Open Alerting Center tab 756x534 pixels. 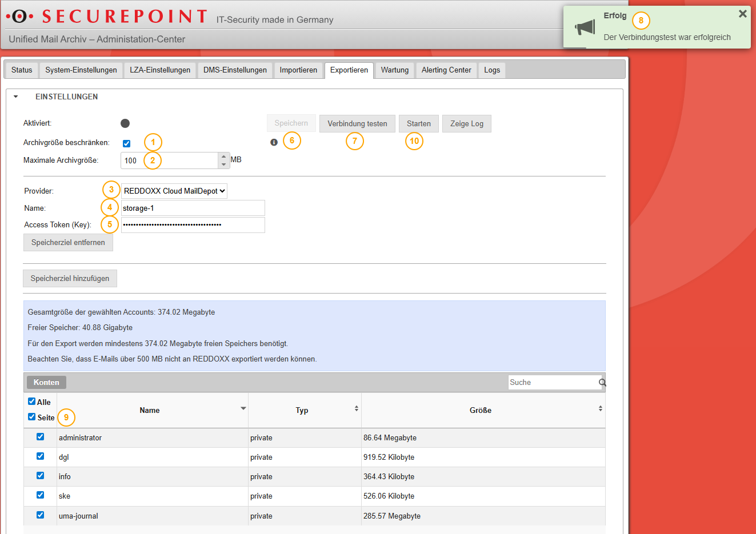[446, 70]
